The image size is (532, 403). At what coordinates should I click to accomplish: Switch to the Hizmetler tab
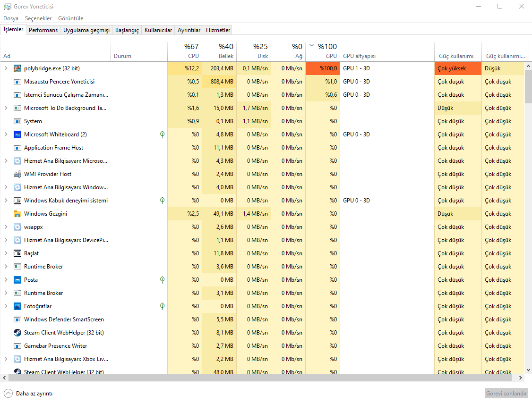click(218, 30)
